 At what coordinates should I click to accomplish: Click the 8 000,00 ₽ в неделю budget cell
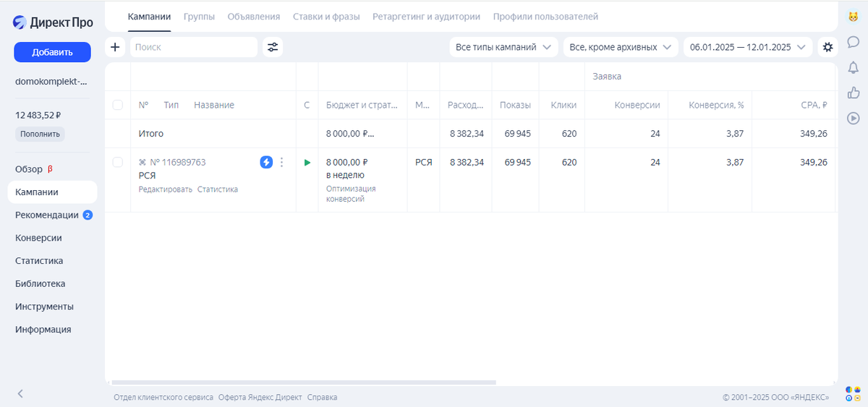(x=347, y=168)
